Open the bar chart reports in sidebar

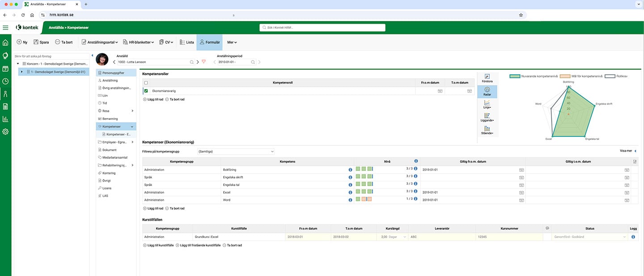[x=5, y=119]
